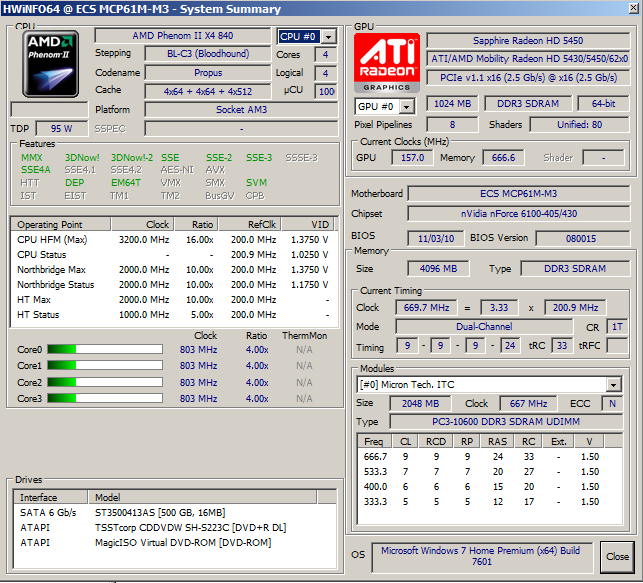Screen dimensions: 643x583
Task: Select the AMD Phenom II X4 840 field
Action: click(183, 36)
